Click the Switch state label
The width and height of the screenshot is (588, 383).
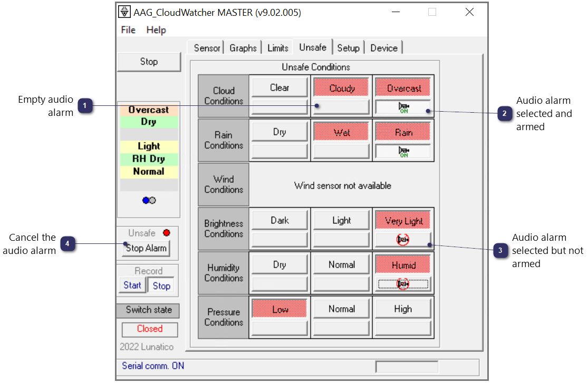coord(149,310)
